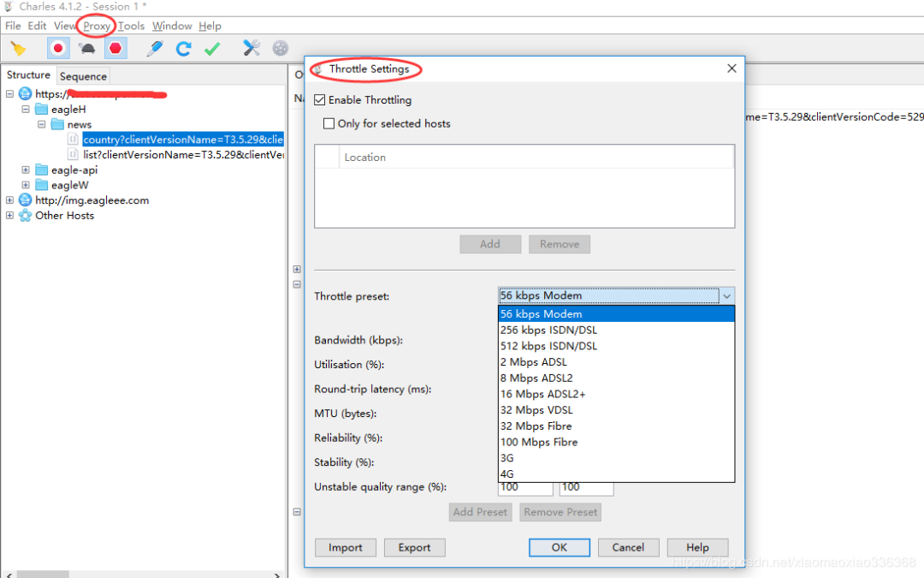This screenshot has height=578, width=924.
Task: Choose the 3G preset
Action: (x=616, y=457)
